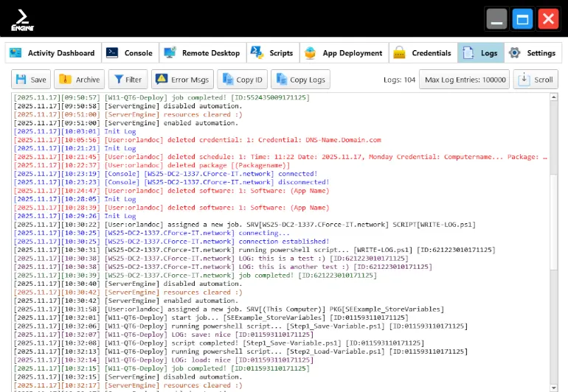This screenshot has width=568, height=392.
Task: Click the Max Log Entries button
Action: [x=465, y=80]
